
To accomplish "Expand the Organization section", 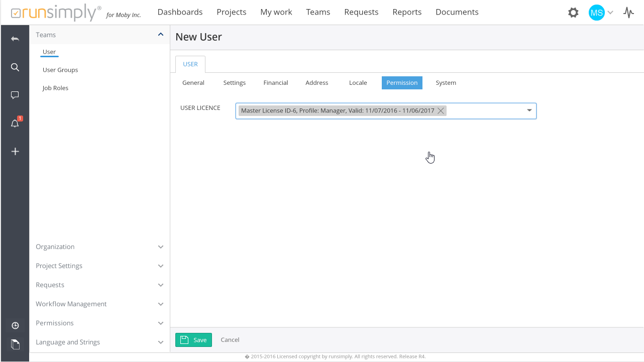I will 161,247.
